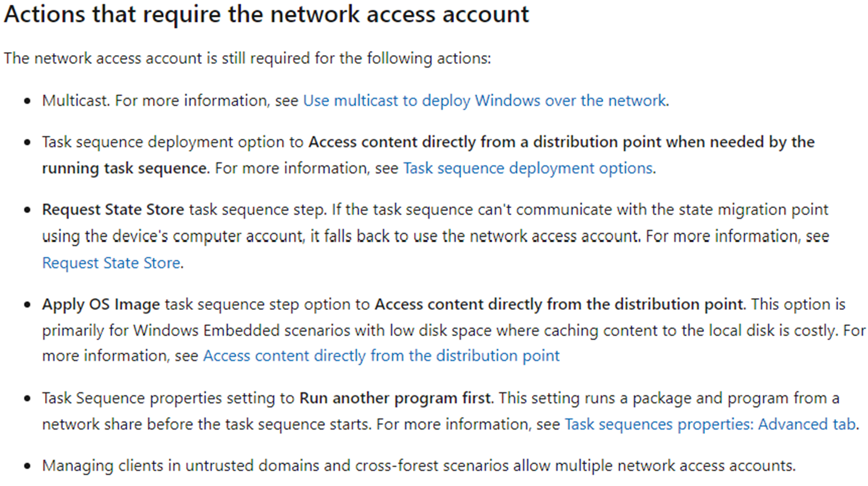This screenshot has width=868, height=486.
Task: Click the bullet marker beside Managing clients
Action: [x=27, y=466]
